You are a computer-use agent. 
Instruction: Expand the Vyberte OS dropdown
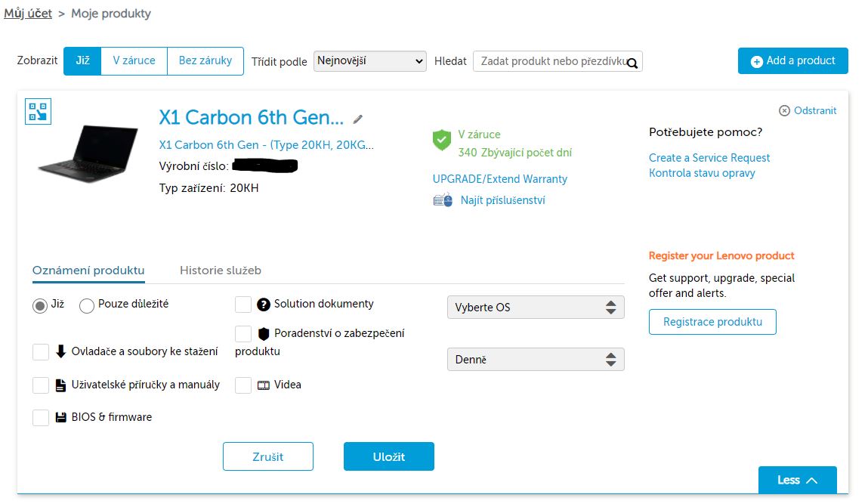click(536, 308)
